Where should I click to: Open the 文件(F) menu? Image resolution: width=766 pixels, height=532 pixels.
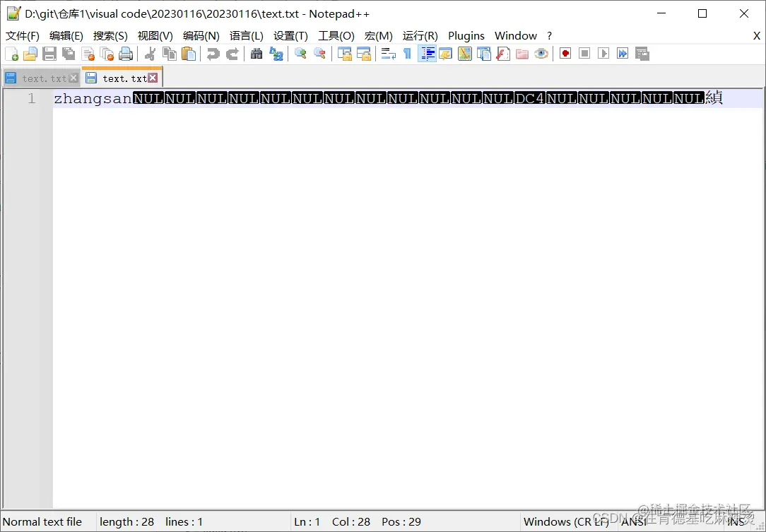click(x=23, y=35)
